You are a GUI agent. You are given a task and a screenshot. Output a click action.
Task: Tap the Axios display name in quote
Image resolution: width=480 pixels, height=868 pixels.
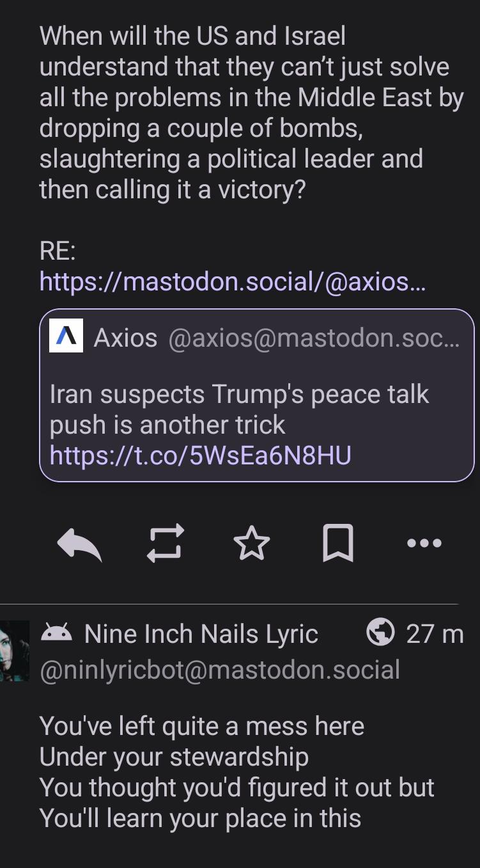(125, 337)
